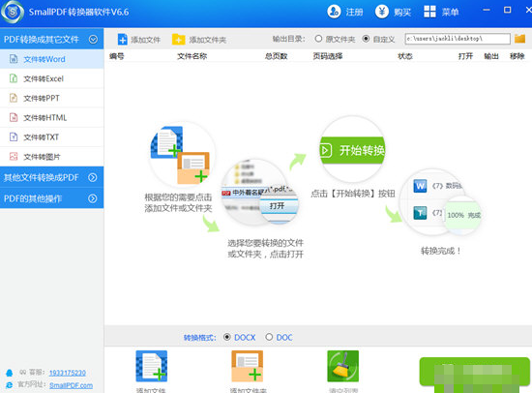Click the 编号 column header
The height and width of the screenshot is (393, 532).
click(117, 56)
